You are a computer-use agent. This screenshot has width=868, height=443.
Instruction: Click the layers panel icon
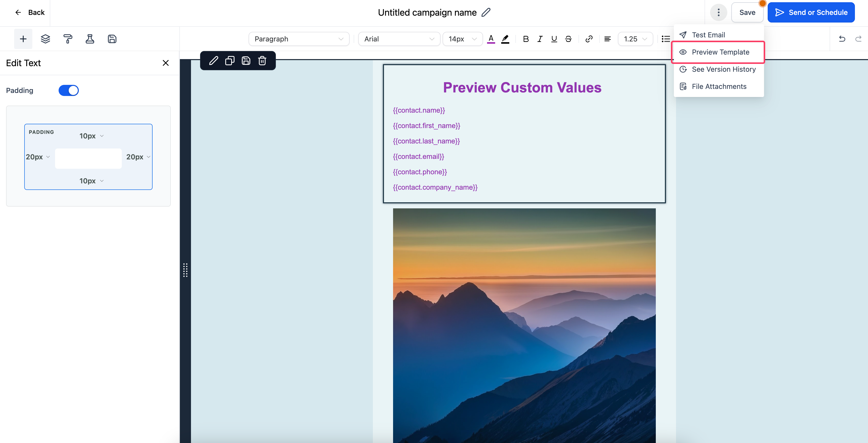pyautogui.click(x=45, y=38)
